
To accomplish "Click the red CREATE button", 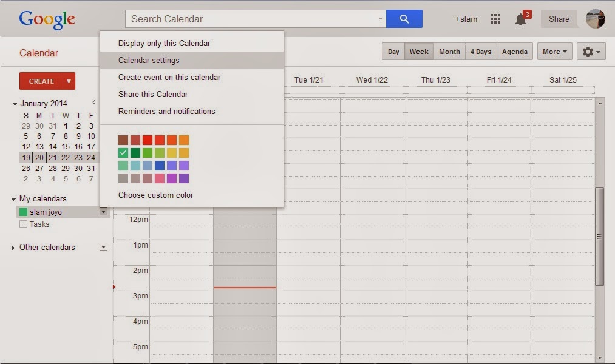I will click(x=41, y=81).
